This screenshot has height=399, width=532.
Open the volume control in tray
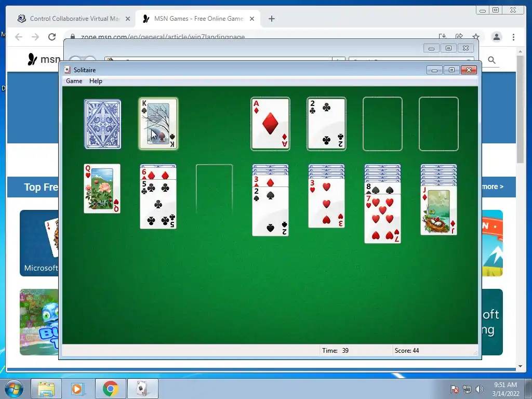[480, 389]
